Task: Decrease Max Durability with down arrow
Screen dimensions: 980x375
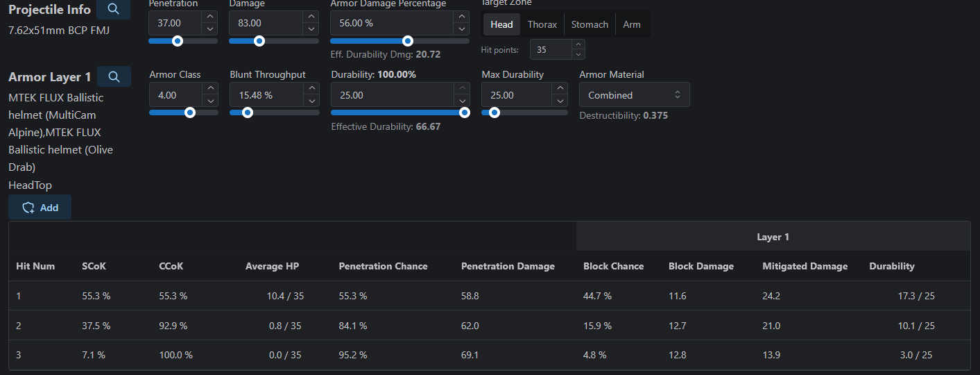Action: (560, 101)
